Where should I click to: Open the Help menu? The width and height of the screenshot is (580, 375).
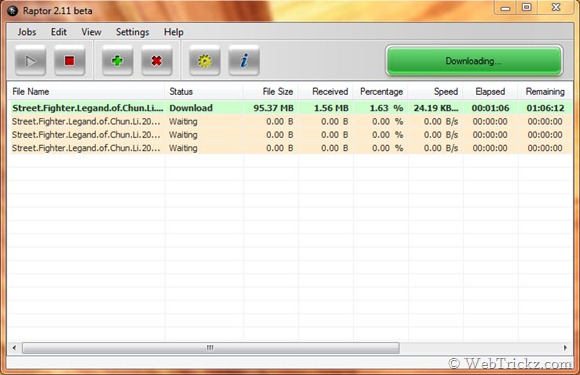coord(173,32)
